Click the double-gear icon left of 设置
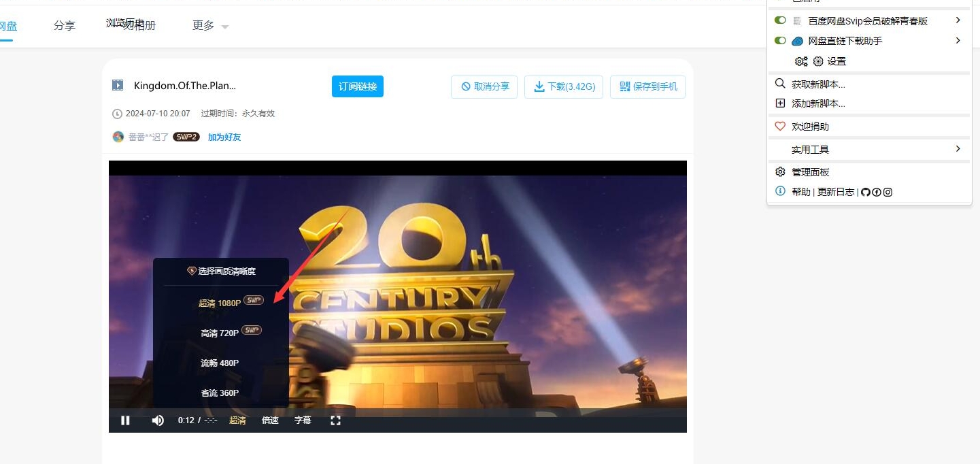 [x=801, y=61]
